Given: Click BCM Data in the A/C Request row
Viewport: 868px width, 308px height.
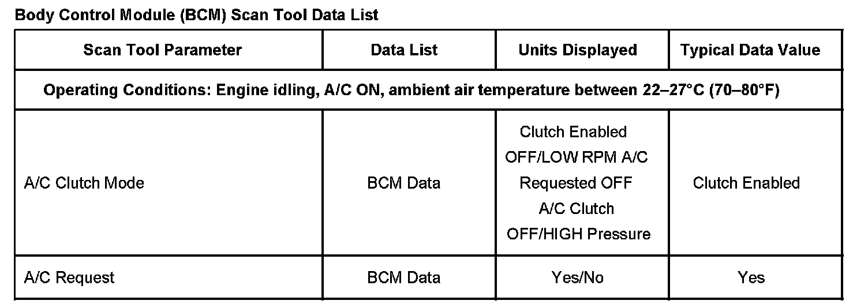Looking at the screenshot, I should (x=404, y=278).
